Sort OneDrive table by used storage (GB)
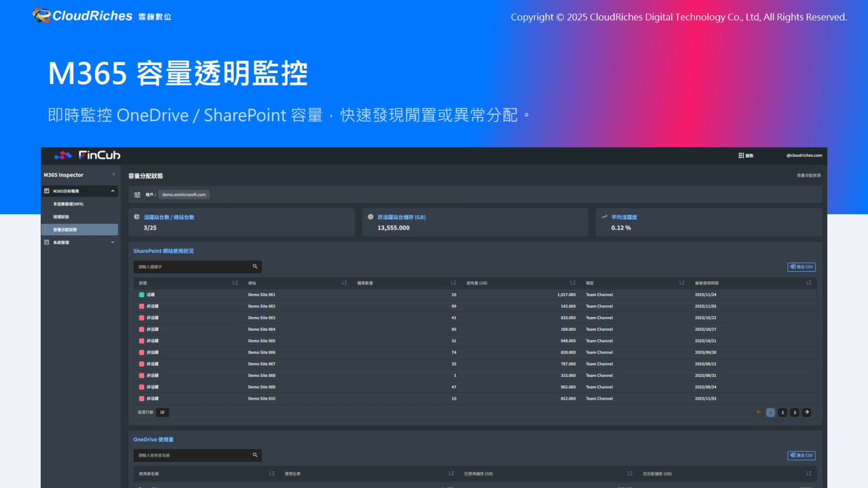Viewport: 868px width, 488px height. [x=630, y=474]
